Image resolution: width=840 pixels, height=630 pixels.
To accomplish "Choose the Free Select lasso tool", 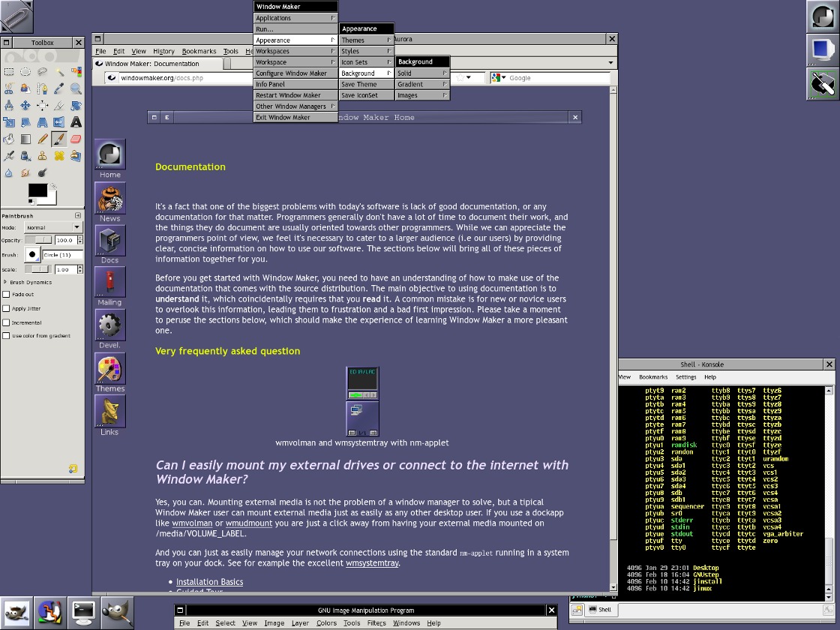I will (42, 72).
